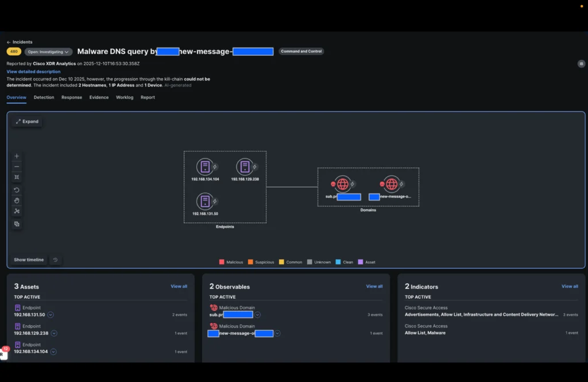The width and height of the screenshot is (588, 382).
Task: Toggle the Suspicious legend filter
Action: (x=250, y=262)
